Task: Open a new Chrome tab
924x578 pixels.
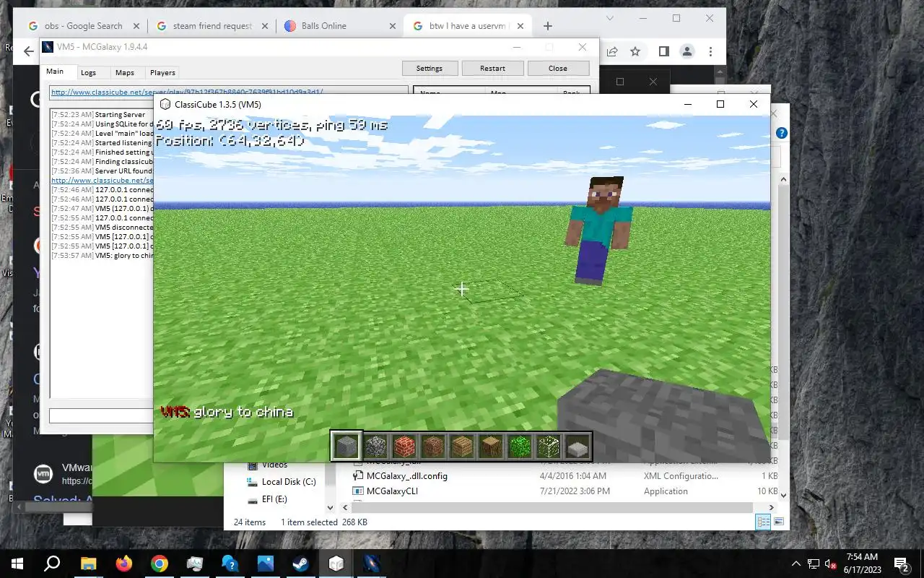Action: (x=547, y=26)
